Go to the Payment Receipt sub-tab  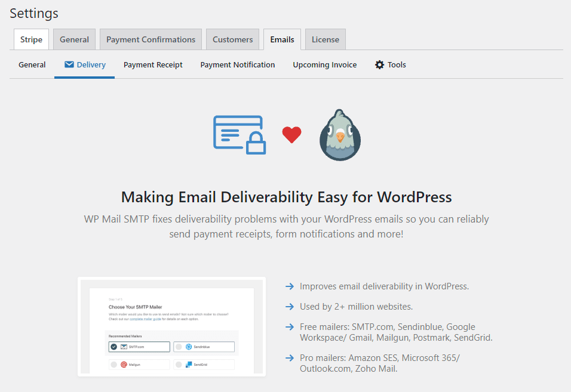click(x=153, y=64)
